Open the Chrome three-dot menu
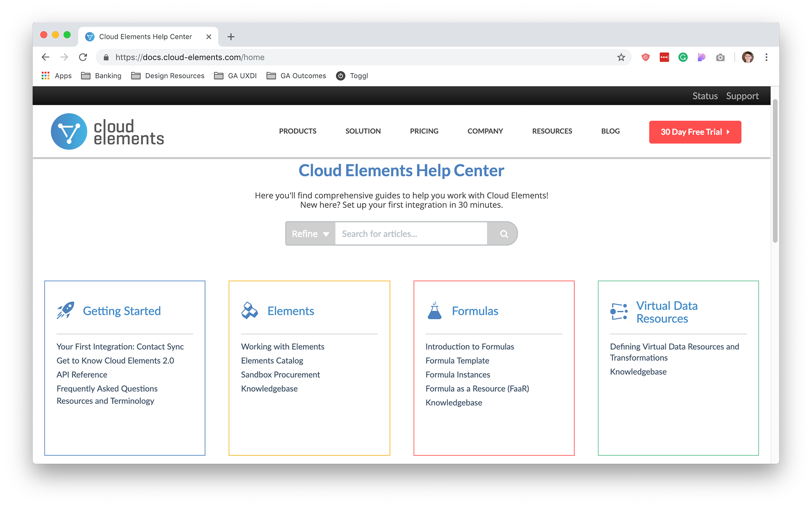Viewport: 812px width, 507px height. click(x=766, y=57)
